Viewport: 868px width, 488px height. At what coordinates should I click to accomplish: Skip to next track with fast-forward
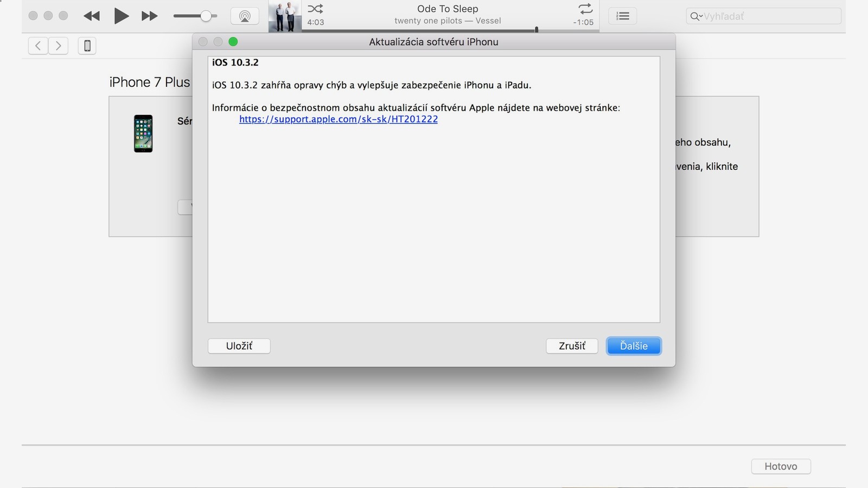[149, 16]
